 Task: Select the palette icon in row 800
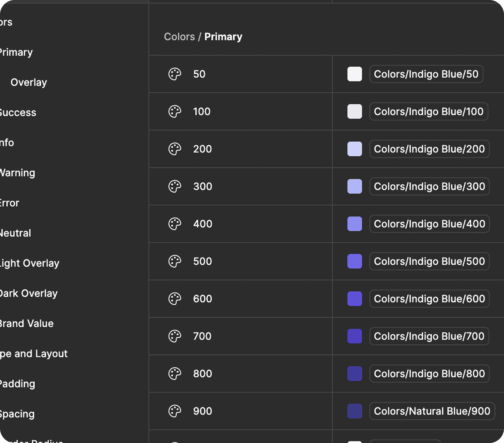click(x=175, y=374)
